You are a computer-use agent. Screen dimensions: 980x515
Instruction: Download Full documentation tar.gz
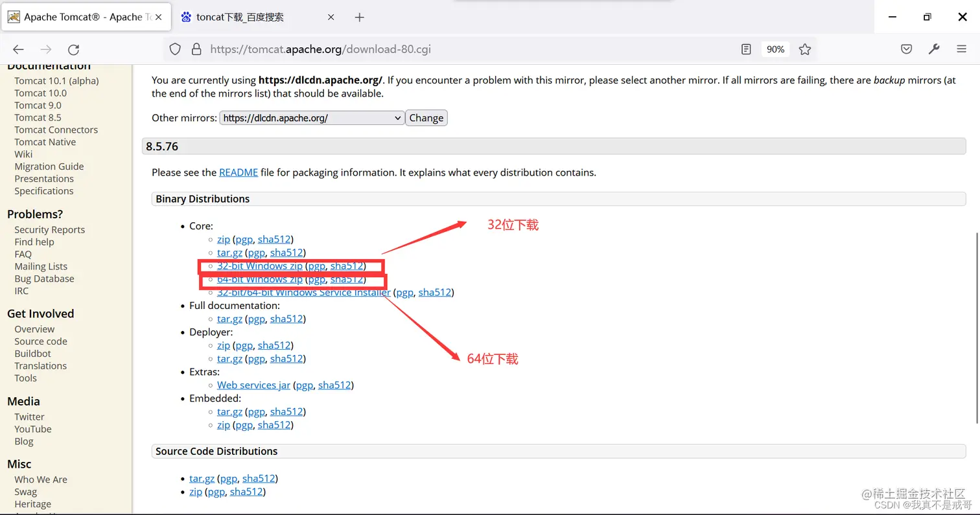229,319
